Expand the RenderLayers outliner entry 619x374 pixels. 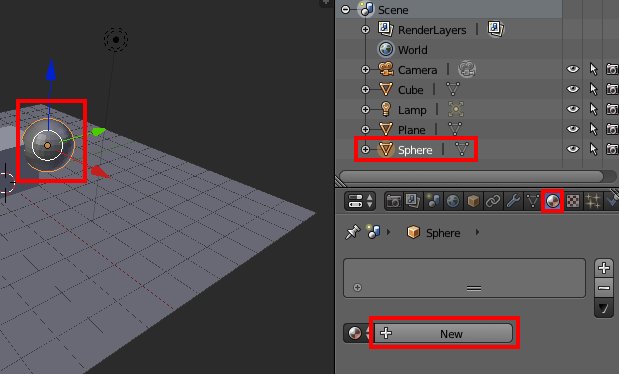pos(366,30)
